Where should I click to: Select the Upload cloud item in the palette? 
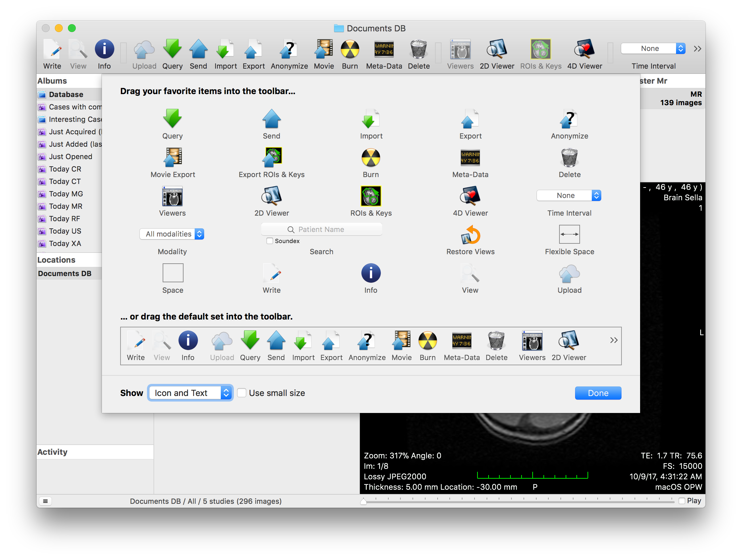point(569,278)
